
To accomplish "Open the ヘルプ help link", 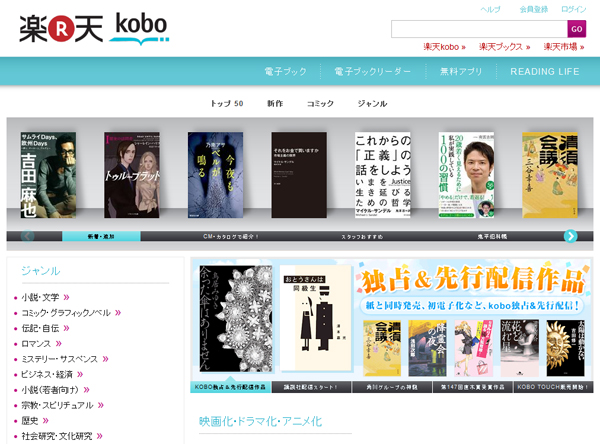I will pyautogui.click(x=491, y=9).
